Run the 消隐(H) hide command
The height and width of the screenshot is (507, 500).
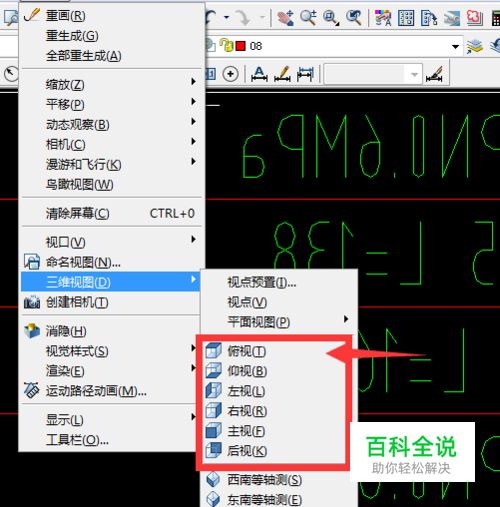tap(111, 331)
